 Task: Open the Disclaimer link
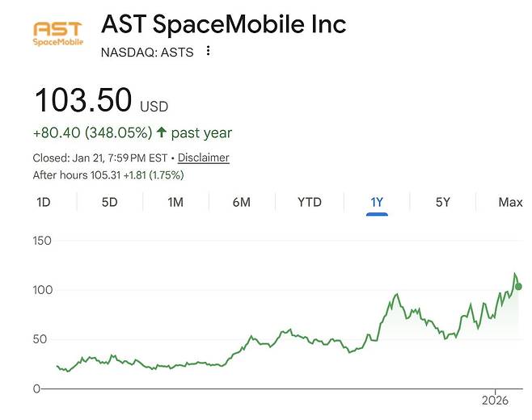coord(204,157)
